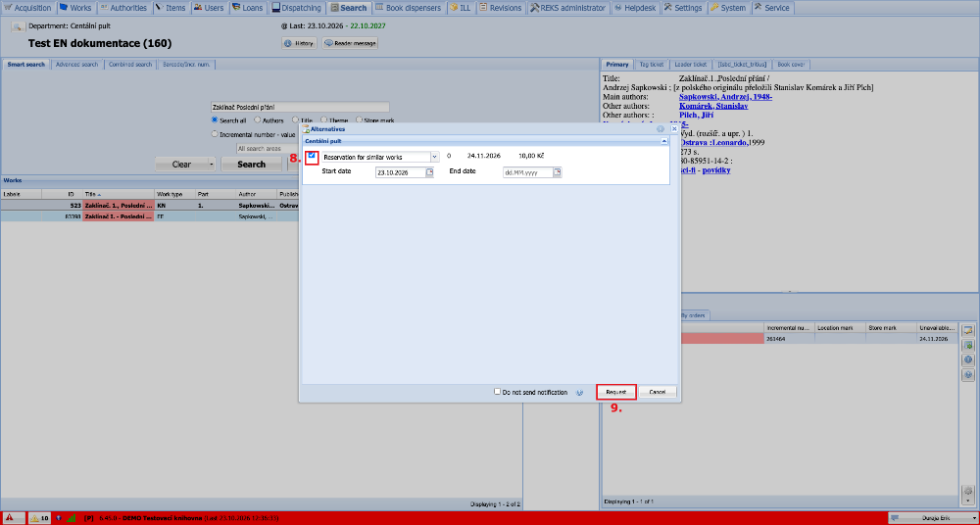Open the Service tab

pos(772,8)
